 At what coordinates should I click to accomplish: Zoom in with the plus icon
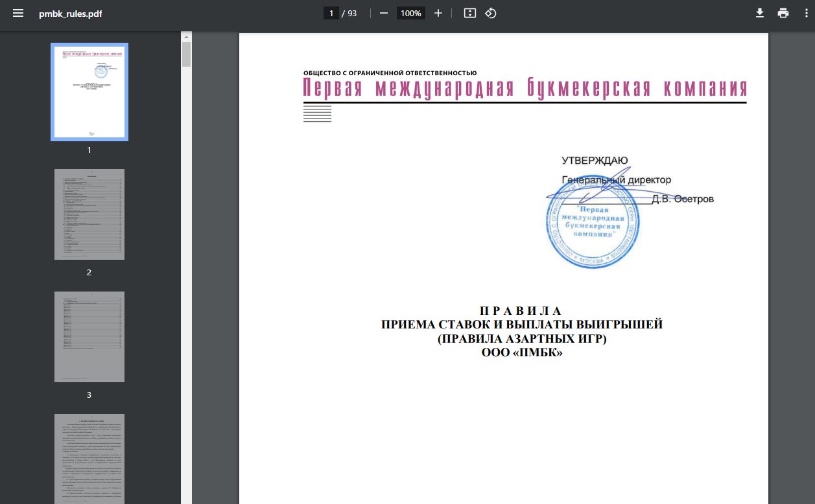[438, 13]
